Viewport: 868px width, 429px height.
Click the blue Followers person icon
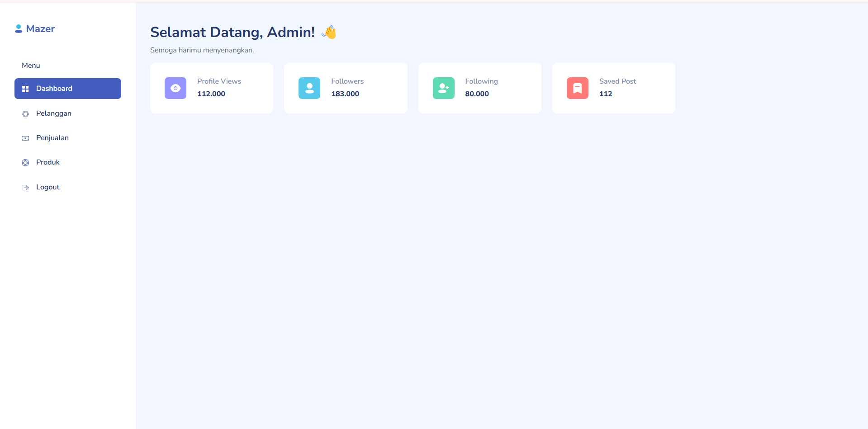pos(309,88)
